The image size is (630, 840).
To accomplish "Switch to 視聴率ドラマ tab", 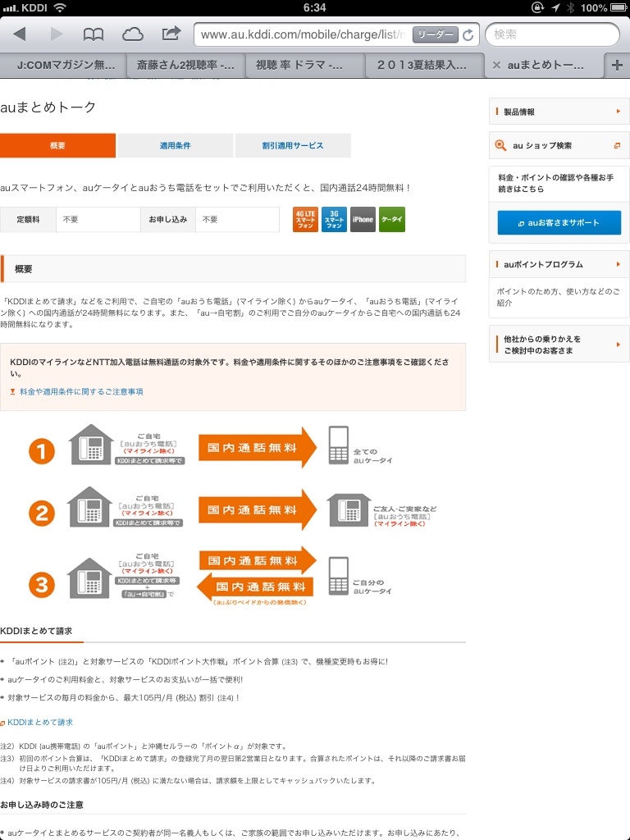I will pyautogui.click(x=305, y=66).
